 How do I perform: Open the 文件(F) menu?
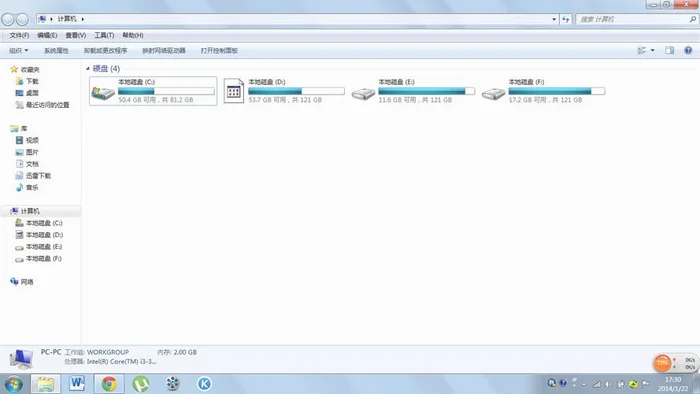tap(19, 35)
